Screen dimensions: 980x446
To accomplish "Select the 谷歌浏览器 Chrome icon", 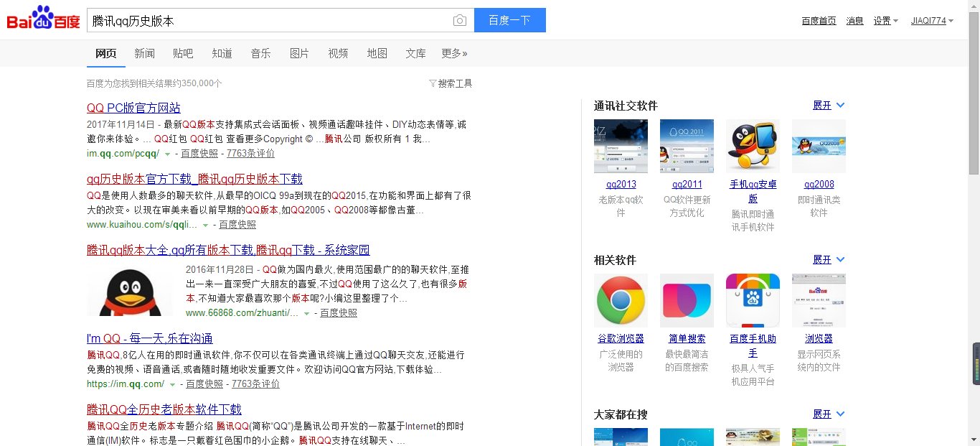I will pyautogui.click(x=620, y=299).
